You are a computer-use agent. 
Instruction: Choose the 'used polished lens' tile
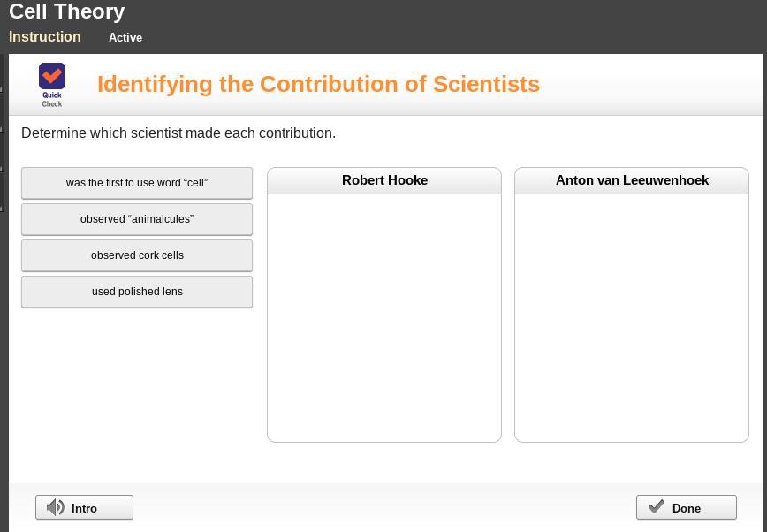[x=137, y=292]
